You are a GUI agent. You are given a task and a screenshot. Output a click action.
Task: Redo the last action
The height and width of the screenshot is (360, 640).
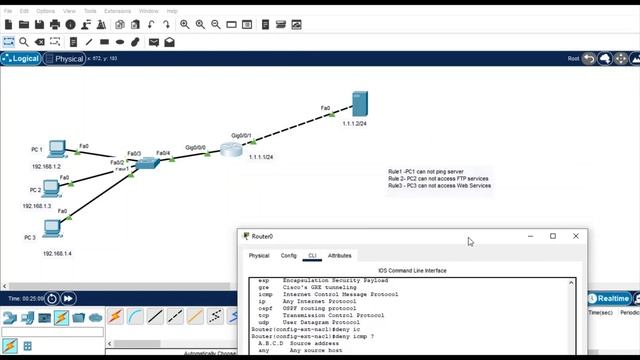167,24
